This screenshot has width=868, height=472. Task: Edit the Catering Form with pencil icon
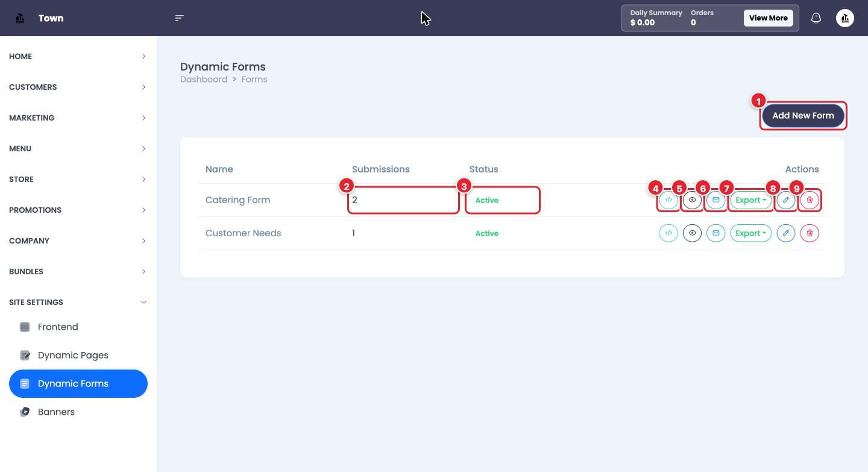[x=786, y=200]
